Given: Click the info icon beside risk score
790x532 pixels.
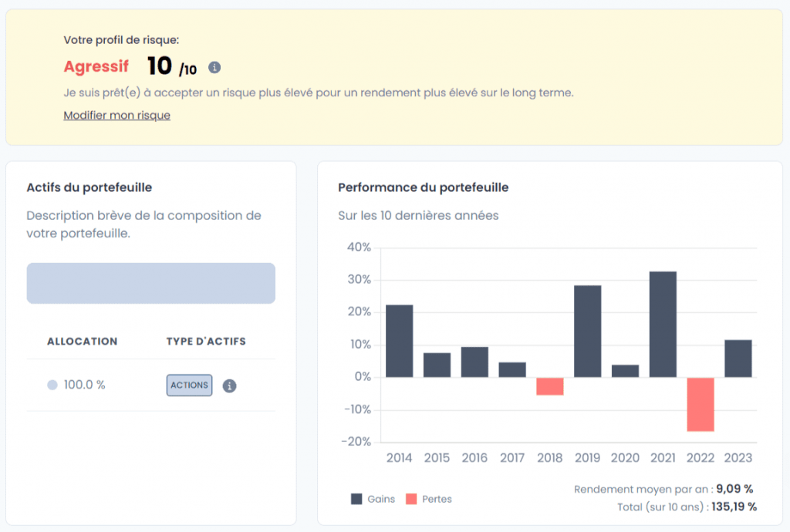Looking at the screenshot, I should (x=214, y=68).
